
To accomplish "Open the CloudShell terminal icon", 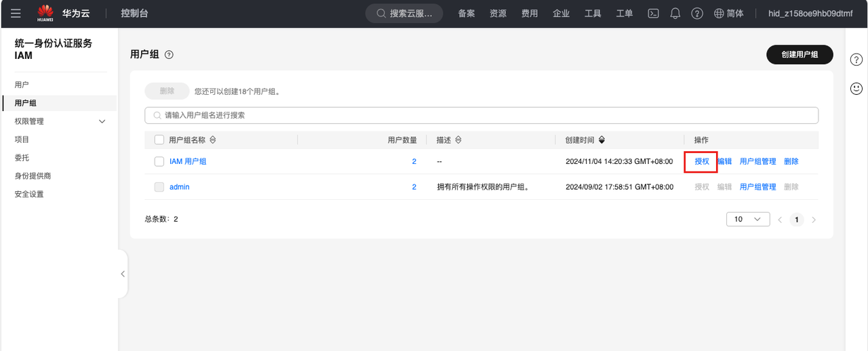I will 653,14.
